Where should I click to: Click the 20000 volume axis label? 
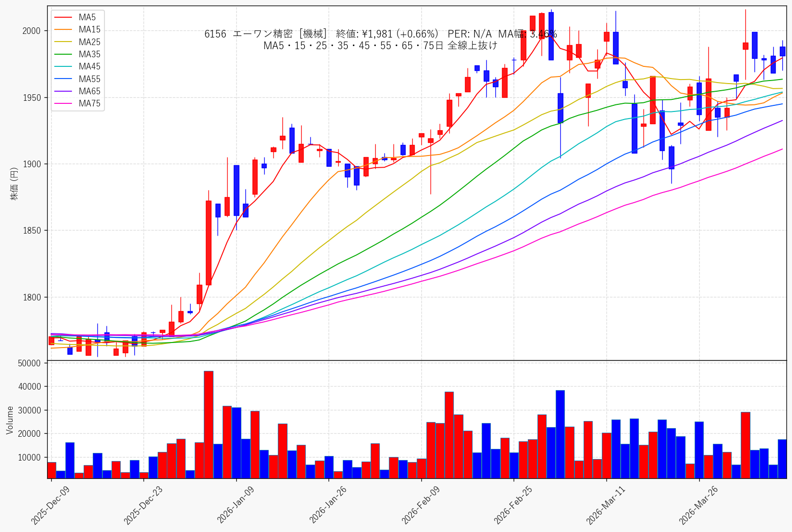point(29,434)
